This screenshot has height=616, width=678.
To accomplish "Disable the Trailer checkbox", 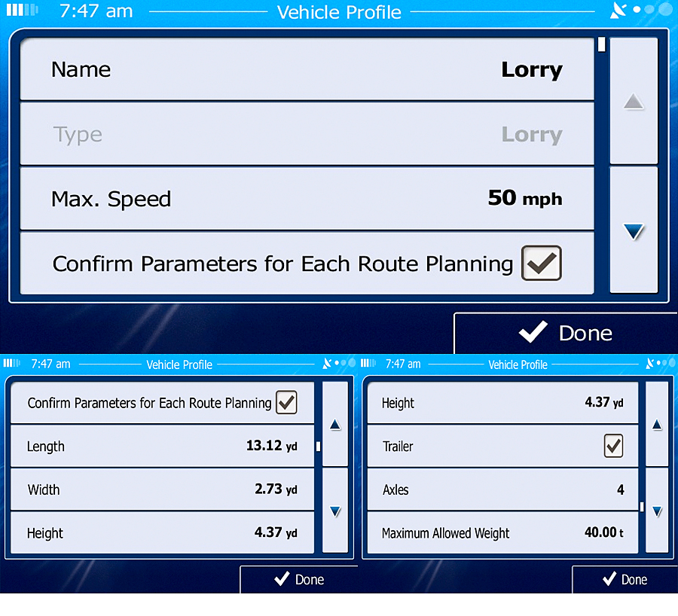I will click(x=613, y=447).
